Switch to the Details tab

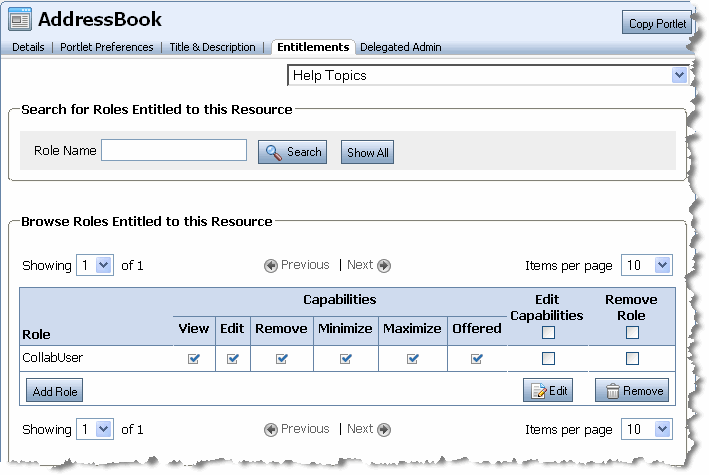pos(28,47)
